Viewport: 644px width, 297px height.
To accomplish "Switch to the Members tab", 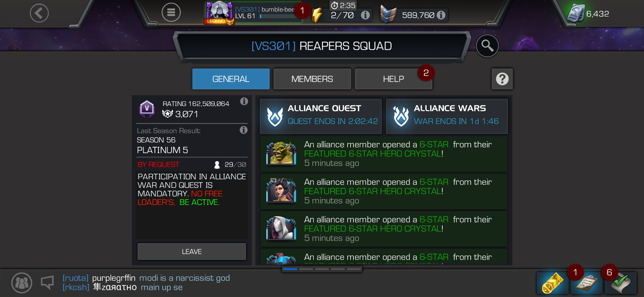I will point(312,79).
